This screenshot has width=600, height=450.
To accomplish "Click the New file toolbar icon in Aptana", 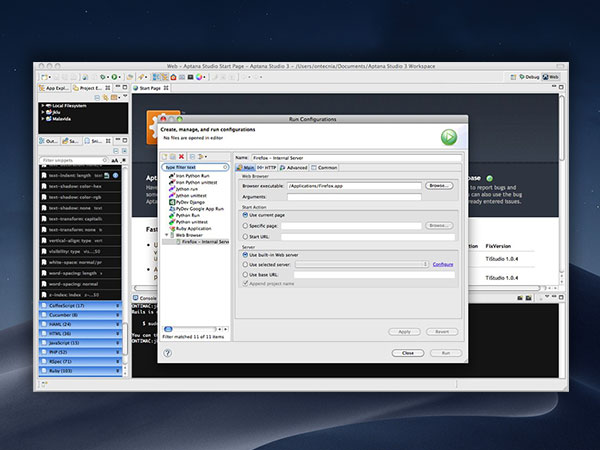I will tap(44, 77).
